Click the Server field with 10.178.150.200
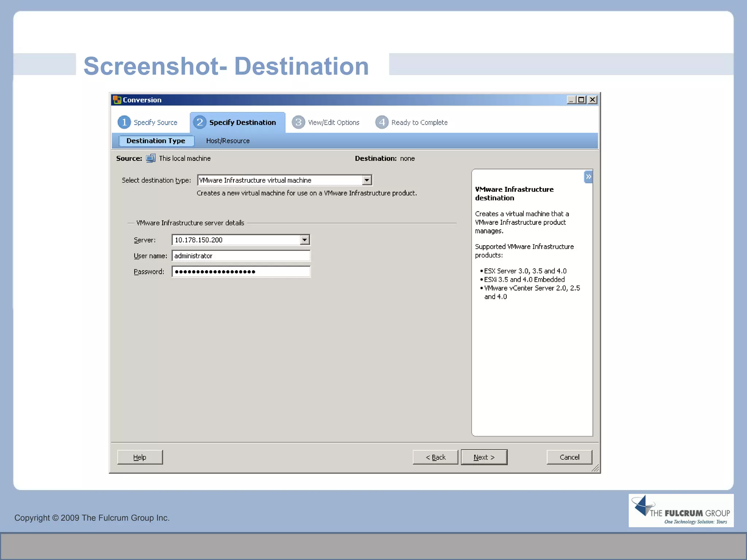This screenshot has width=747, height=560. 241,240
